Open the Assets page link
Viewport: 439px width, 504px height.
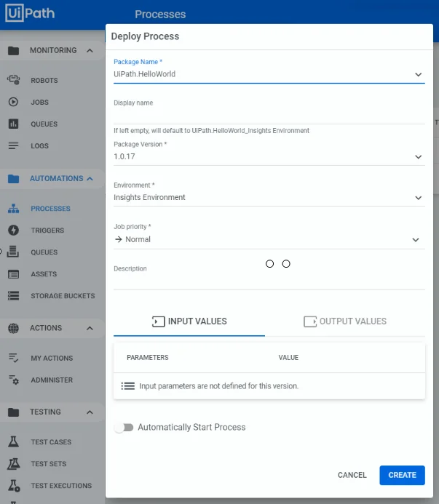(x=44, y=274)
